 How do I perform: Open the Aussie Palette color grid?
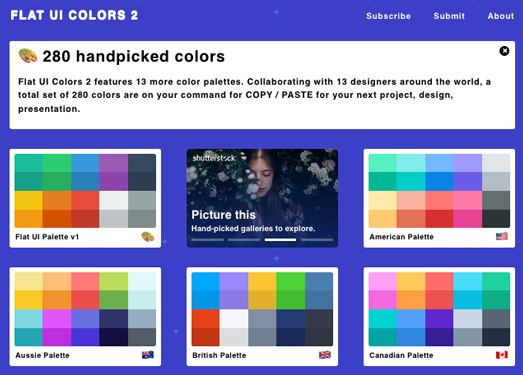(85, 309)
